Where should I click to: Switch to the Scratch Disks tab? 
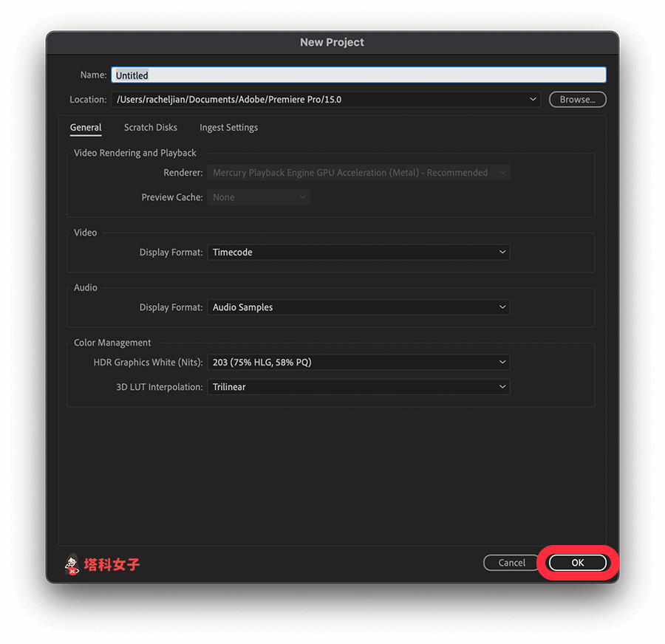click(x=150, y=127)
